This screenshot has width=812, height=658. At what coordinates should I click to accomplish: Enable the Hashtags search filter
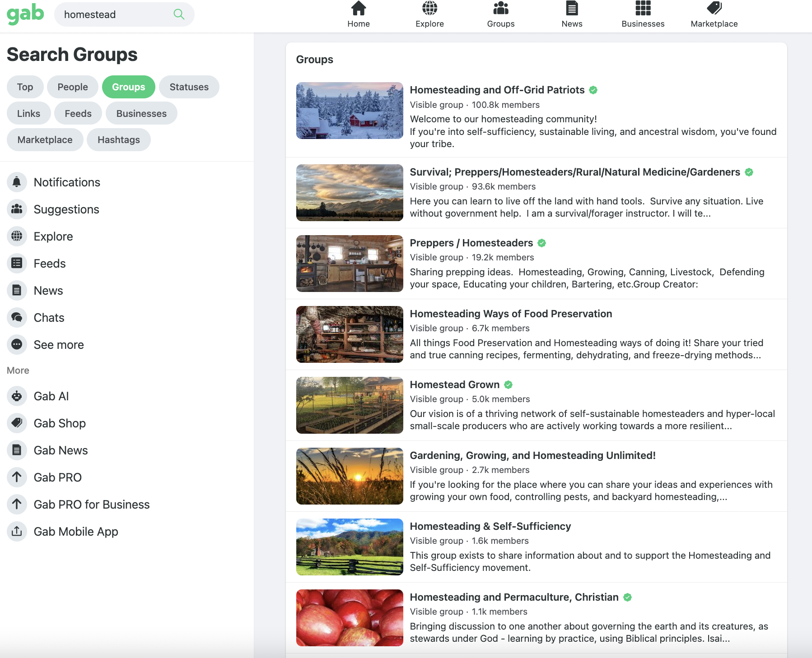118,139
